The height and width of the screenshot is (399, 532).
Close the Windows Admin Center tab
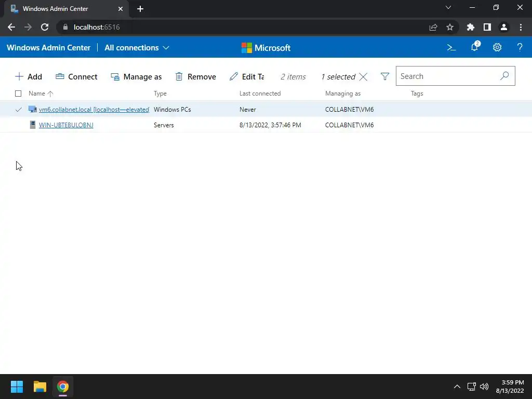121,9
